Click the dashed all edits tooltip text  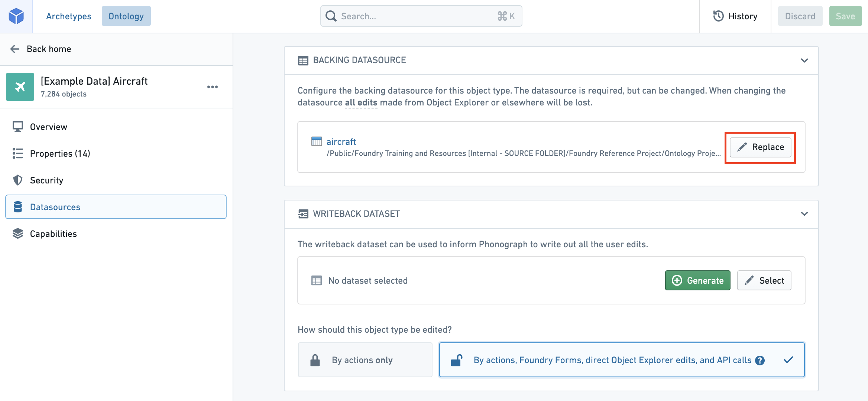pyautogui.click(x=361, y=102)
